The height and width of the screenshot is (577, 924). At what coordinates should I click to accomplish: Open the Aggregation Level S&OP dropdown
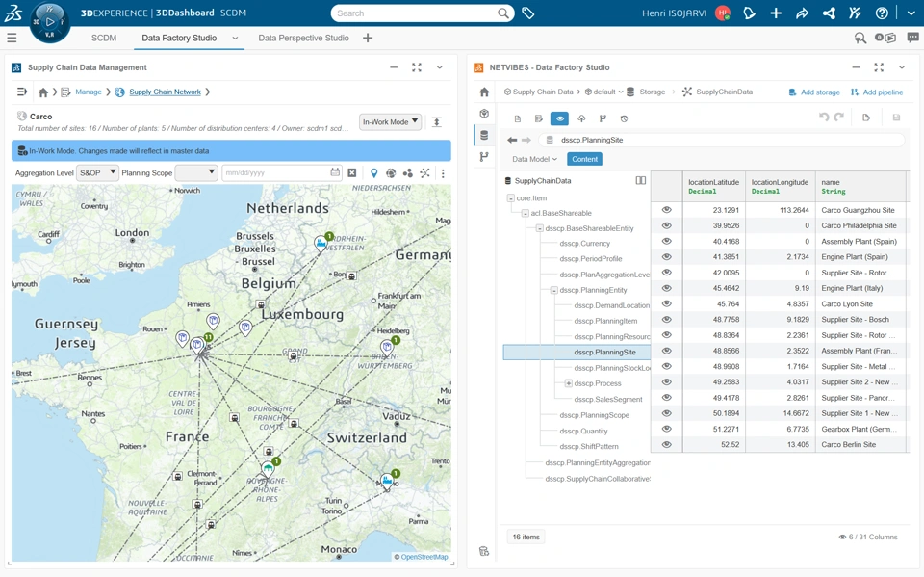coord(98,172)
